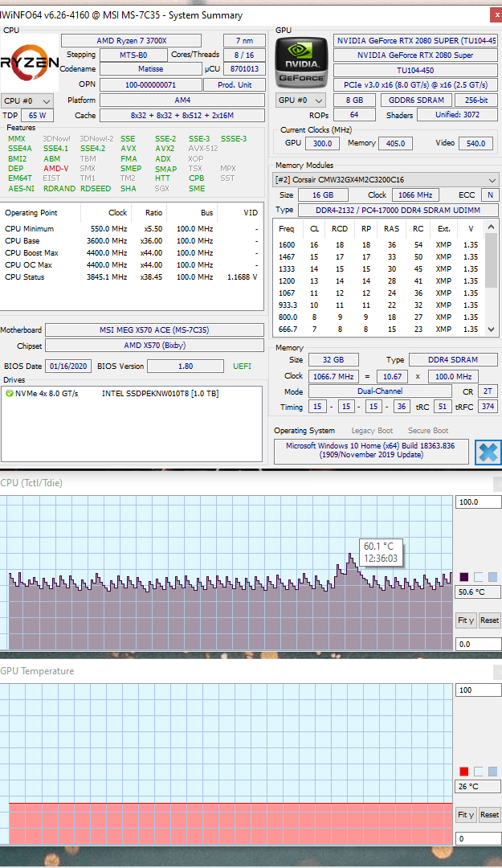Click the AMD Ryzen logo image

(x=30, y=63)
